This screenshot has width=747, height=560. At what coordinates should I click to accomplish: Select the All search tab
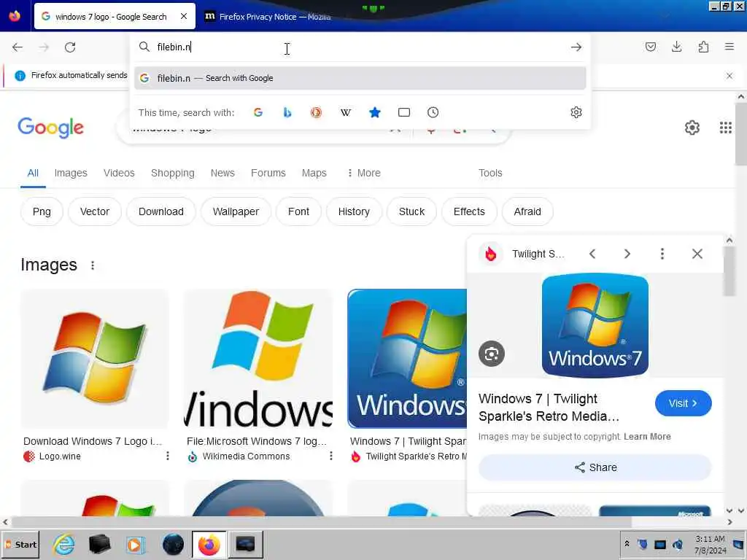coord(33,173)
